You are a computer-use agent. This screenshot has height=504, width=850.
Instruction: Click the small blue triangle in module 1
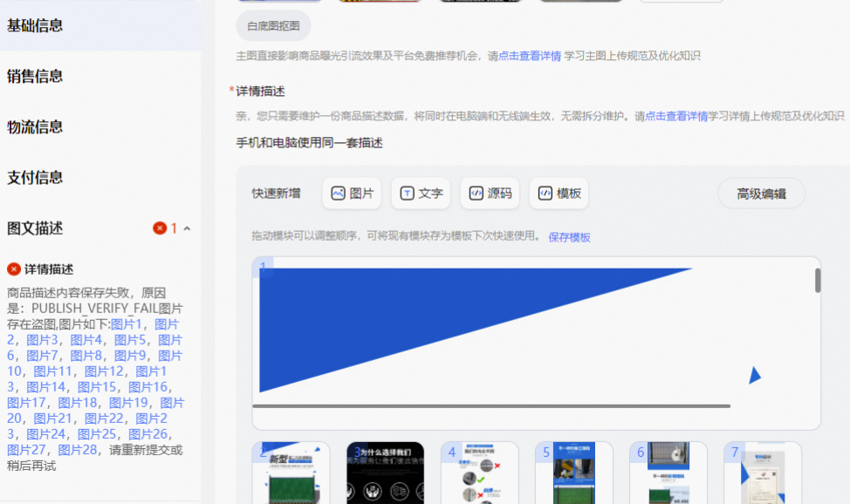coord(755,375)
